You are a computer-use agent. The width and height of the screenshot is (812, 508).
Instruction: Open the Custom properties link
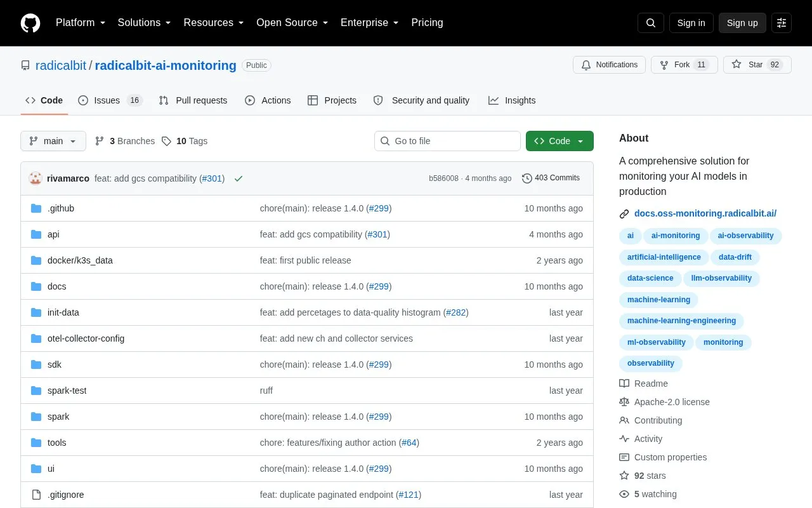(x=663, y=457)
